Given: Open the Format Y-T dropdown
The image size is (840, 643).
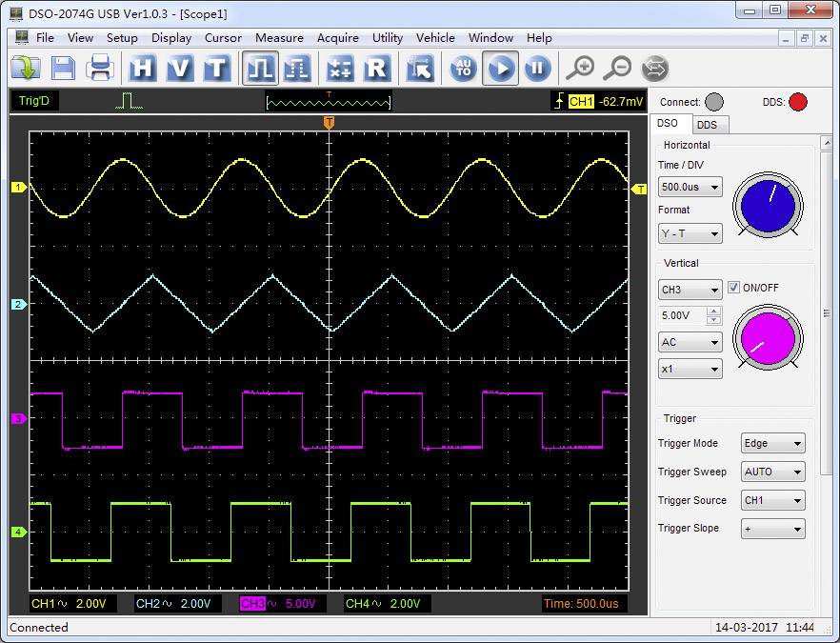Looking at the screenshot, I should tap(690, 232).
